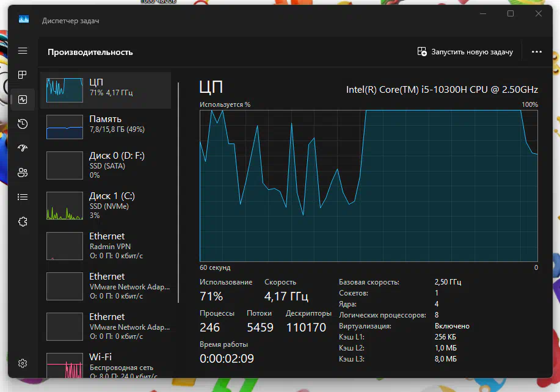Click the Базовая скорость value 2,50 ГГц
Screen dimensions: 560x392
448,282
